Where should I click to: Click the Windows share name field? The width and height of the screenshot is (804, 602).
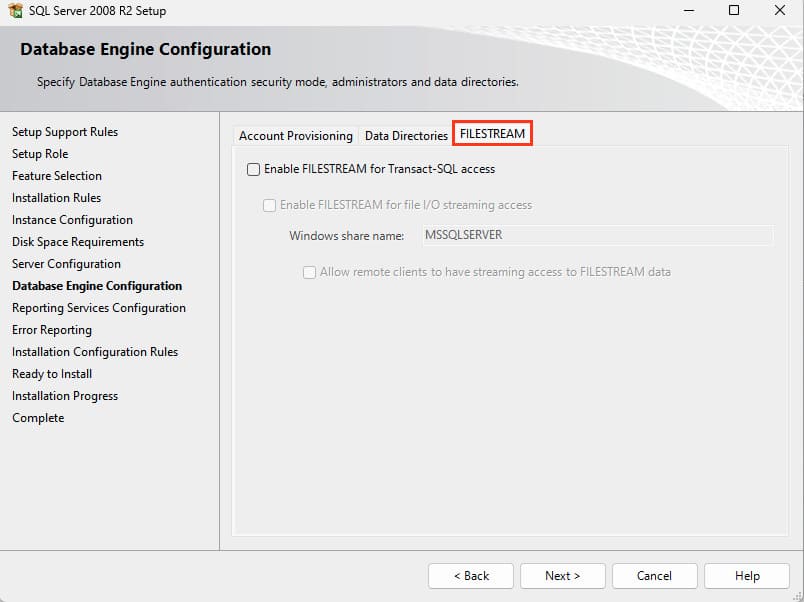pyautogui.click(x=598, y=235)
